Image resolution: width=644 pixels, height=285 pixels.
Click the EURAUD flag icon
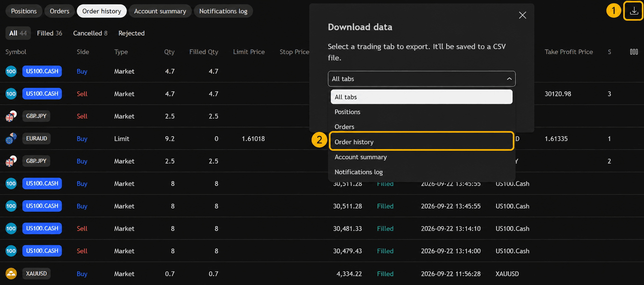11,138
